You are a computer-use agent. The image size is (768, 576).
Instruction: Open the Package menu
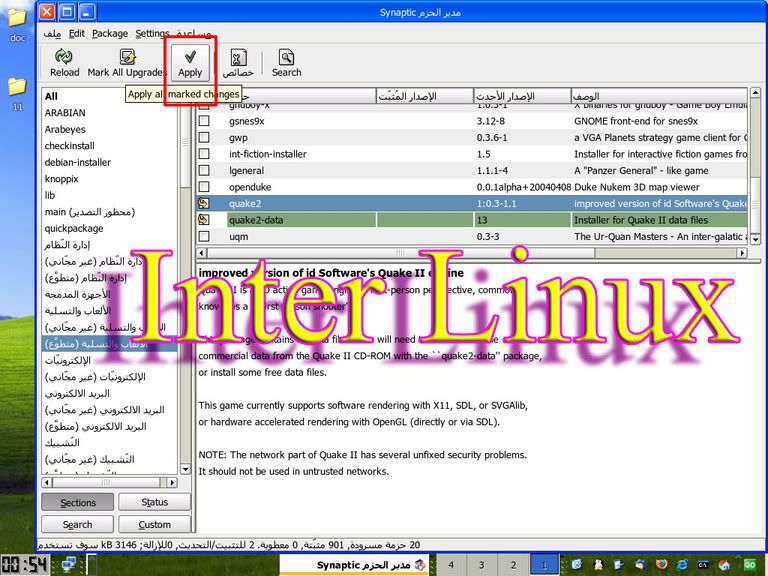click(x=110, y=33)
